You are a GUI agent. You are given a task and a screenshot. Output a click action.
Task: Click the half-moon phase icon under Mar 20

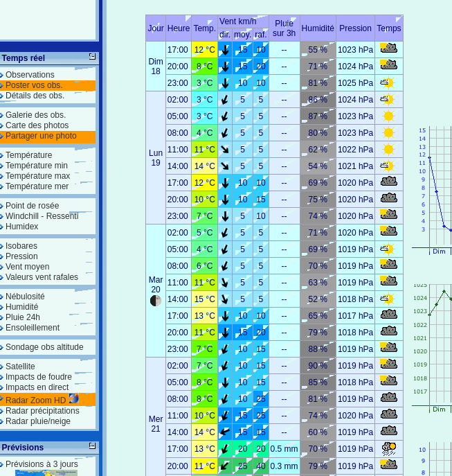point(156,301)
